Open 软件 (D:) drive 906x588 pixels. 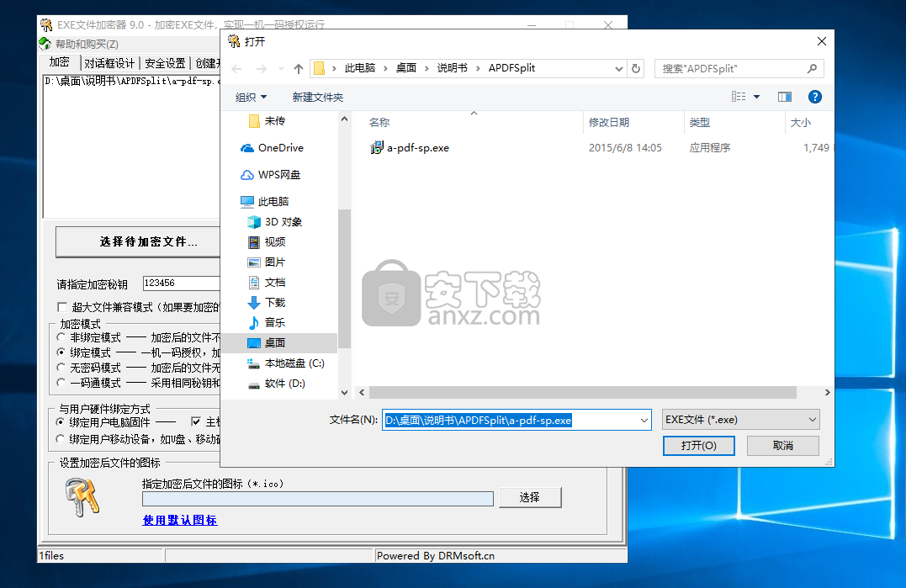click(x=276, y=384)
